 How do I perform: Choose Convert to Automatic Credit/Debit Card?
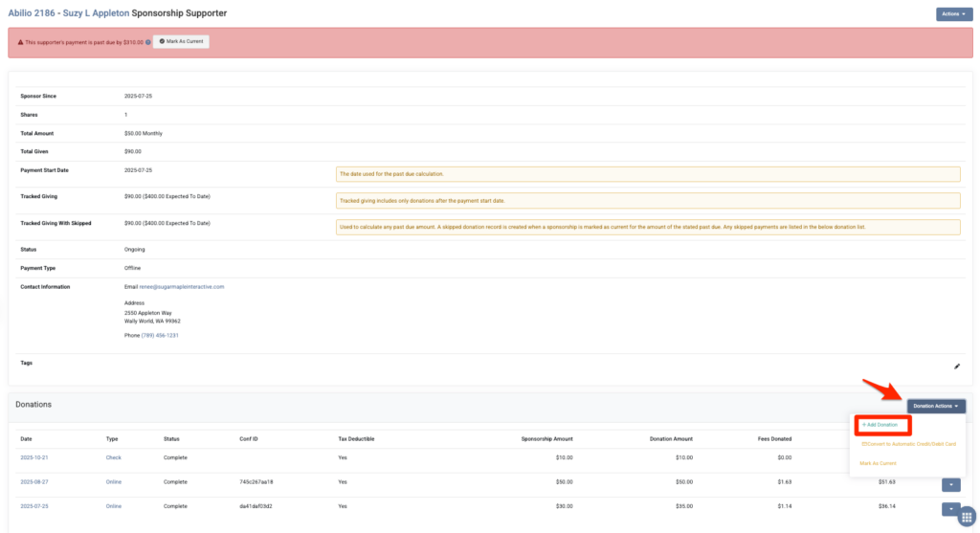904,444
